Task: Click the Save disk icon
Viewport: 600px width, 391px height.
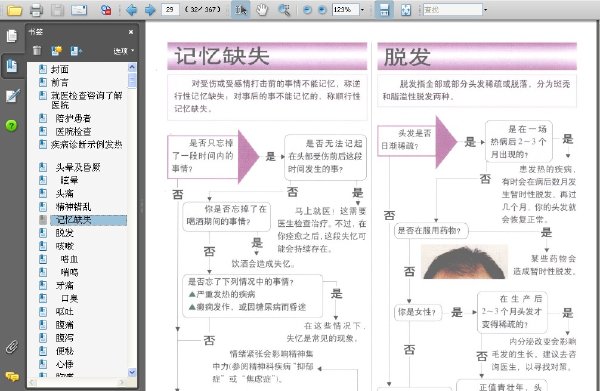Action: [57, 10]
